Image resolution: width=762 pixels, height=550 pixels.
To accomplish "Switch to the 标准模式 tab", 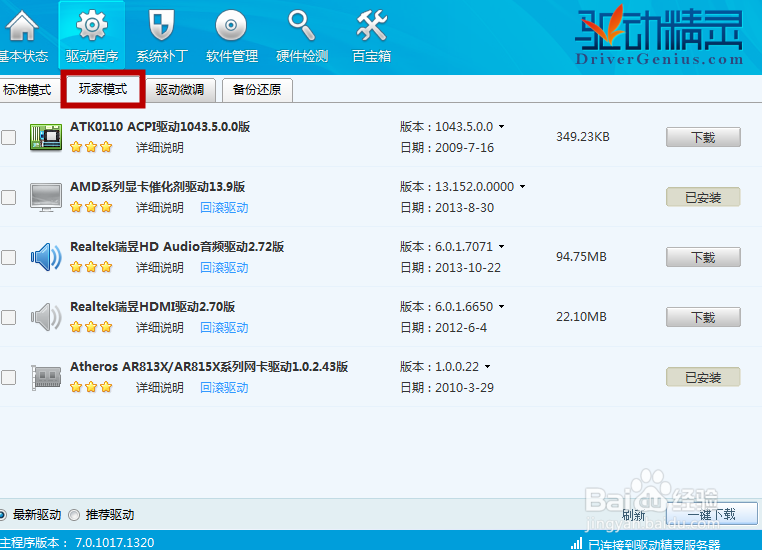I will (28, 90).
